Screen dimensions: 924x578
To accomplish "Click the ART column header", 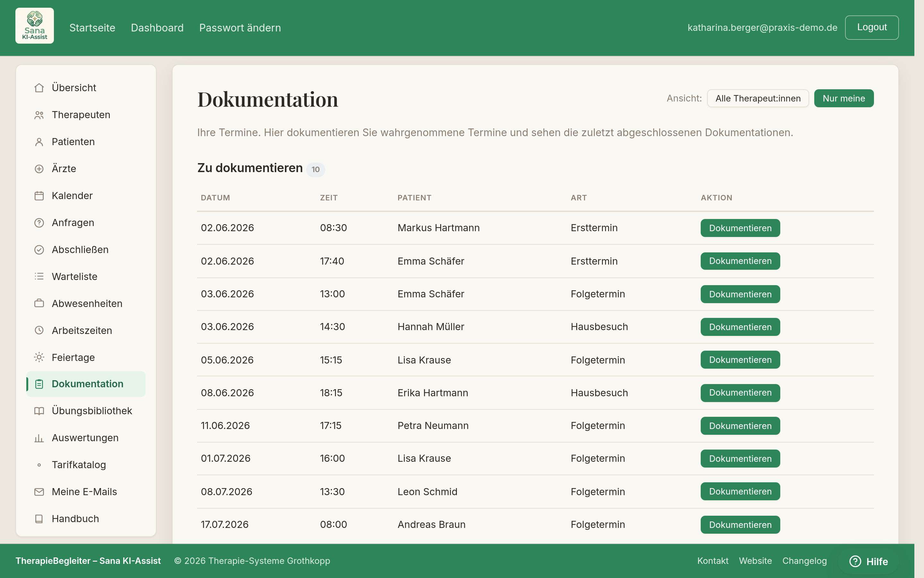I will [578, 198].
